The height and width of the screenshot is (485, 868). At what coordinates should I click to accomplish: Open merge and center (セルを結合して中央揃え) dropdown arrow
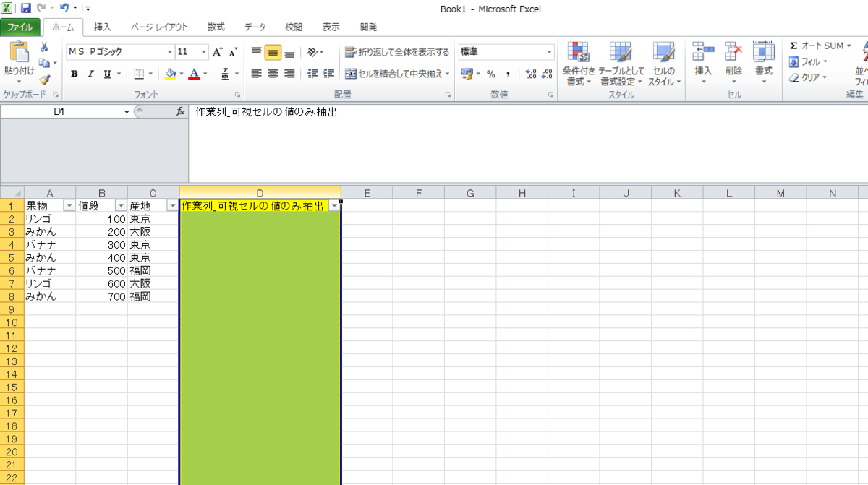(x=447, y=74)
